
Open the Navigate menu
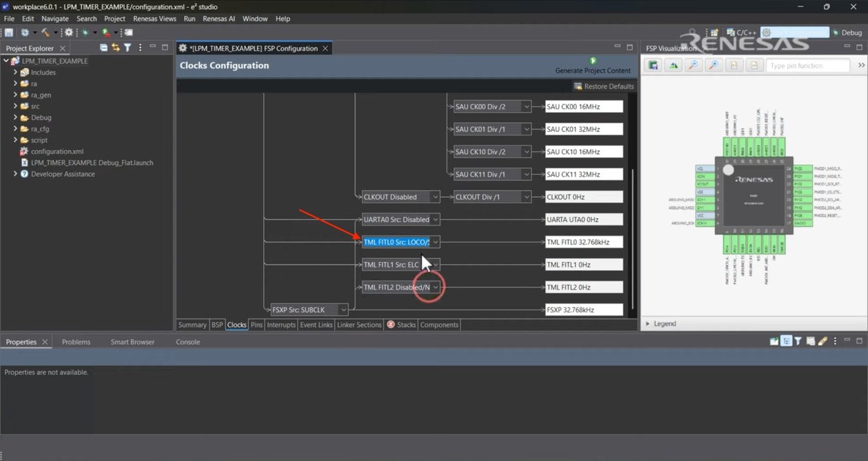[x=55, y=19]
